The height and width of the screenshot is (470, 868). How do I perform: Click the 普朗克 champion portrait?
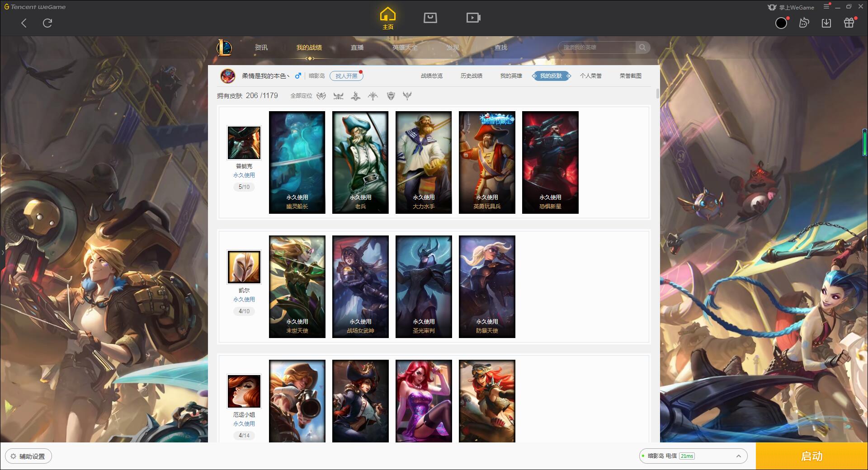(x=244, y=143)
